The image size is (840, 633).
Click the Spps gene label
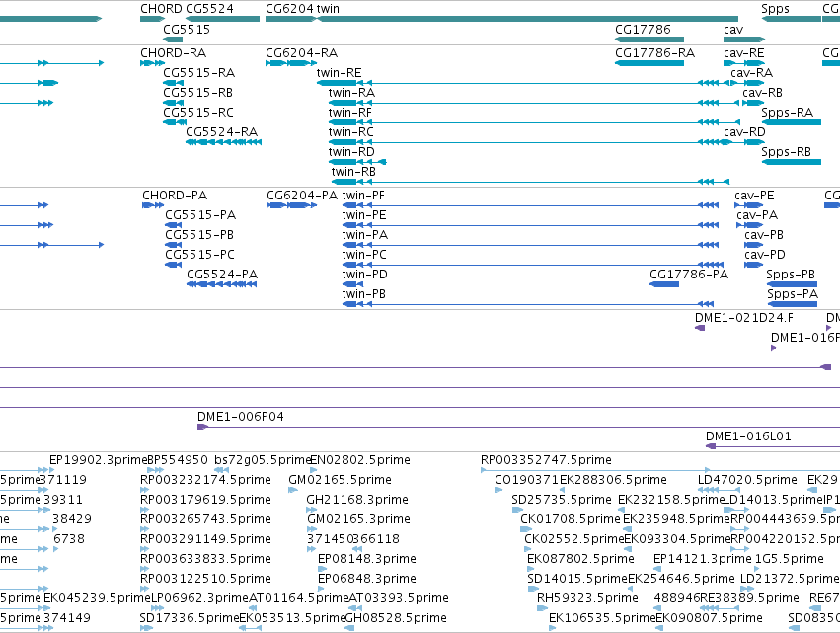[x=775, y=9]
